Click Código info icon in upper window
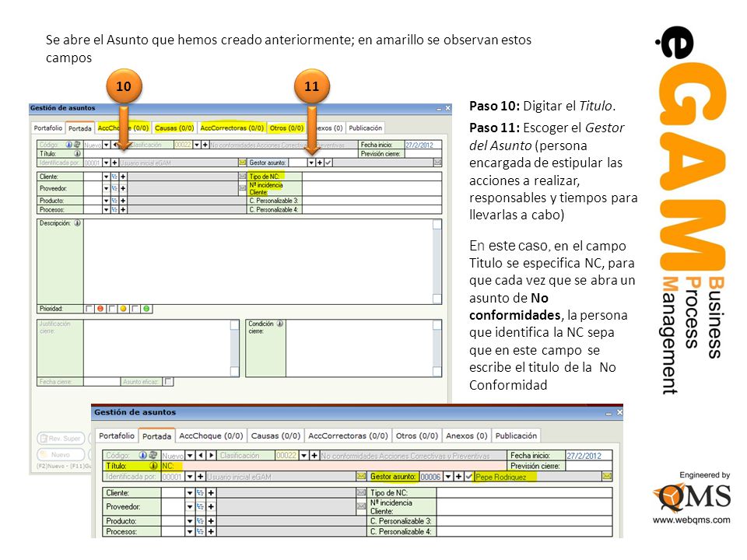Viewport: 747px width, 560px height. [x=69, y=145]
